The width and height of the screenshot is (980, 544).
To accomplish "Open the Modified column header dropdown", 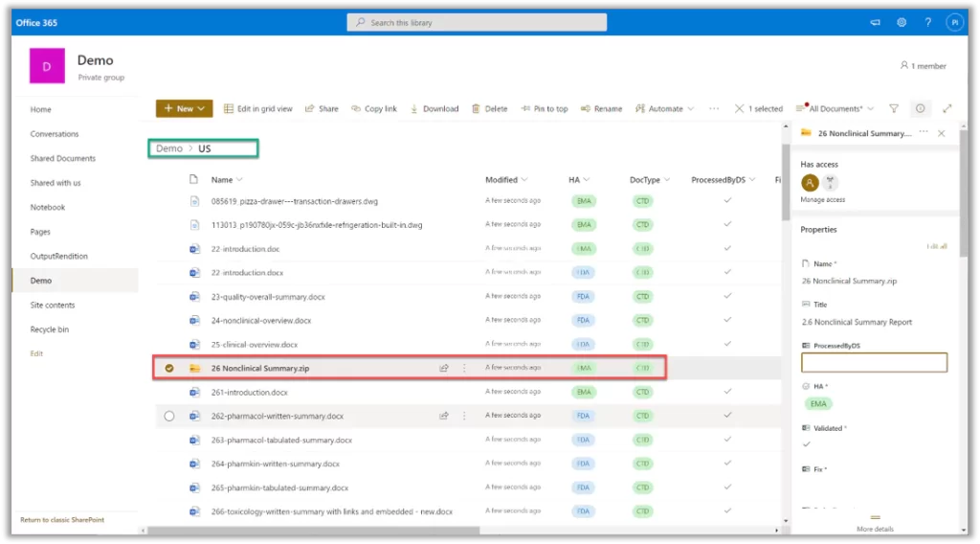I will pos(506,179).
